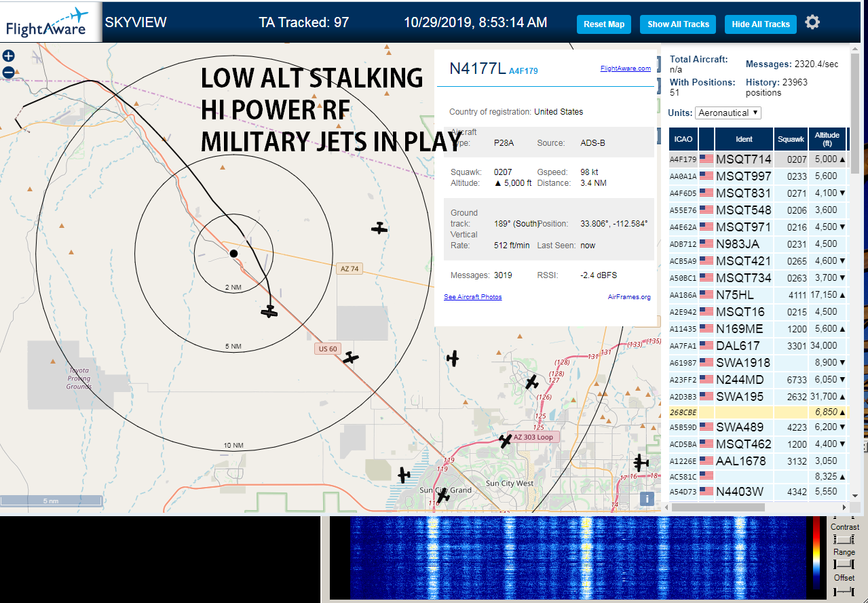Open the map info 'i' button

tap(647, 499)
